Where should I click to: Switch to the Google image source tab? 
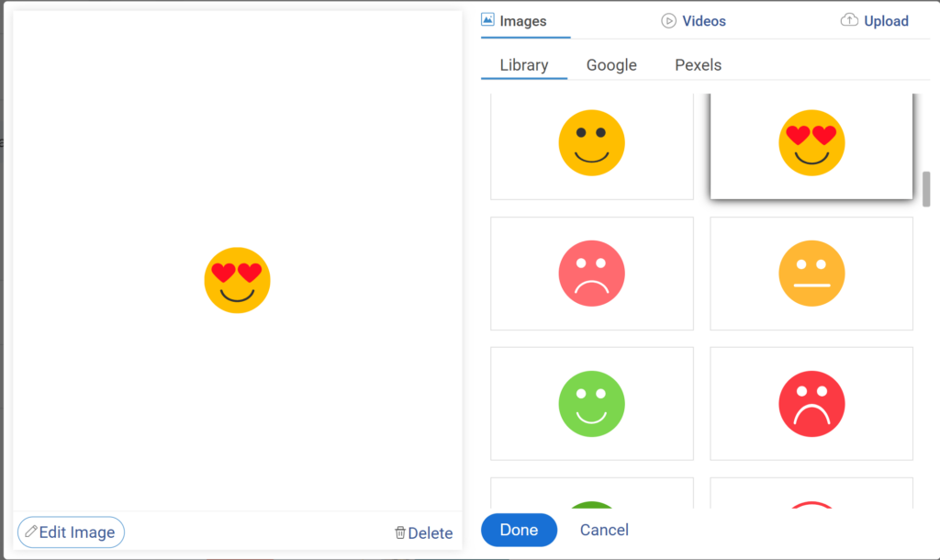point(611,64)
